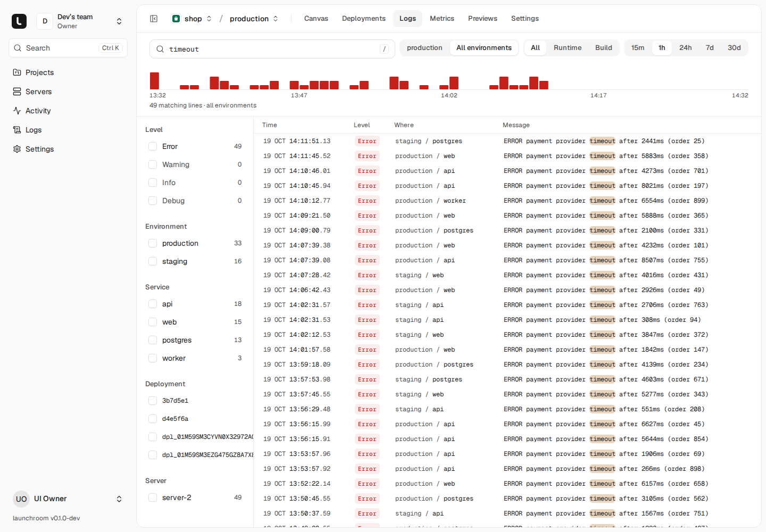Select the 15m time range
766x532 pixels.
point(638,48)
